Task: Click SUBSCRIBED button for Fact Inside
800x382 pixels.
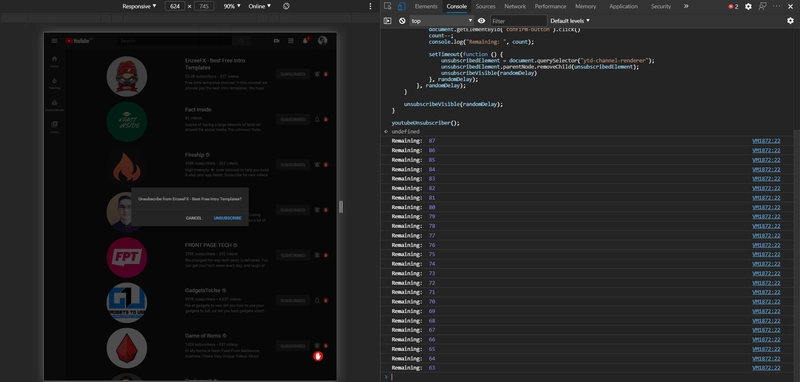Action: point(293,119)
